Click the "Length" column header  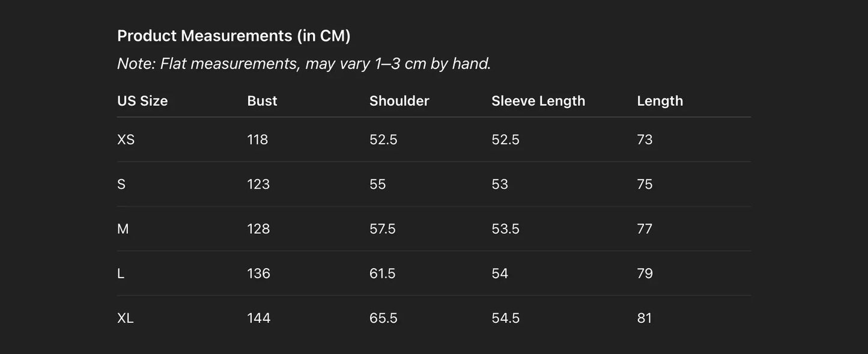tap(660, 101)
